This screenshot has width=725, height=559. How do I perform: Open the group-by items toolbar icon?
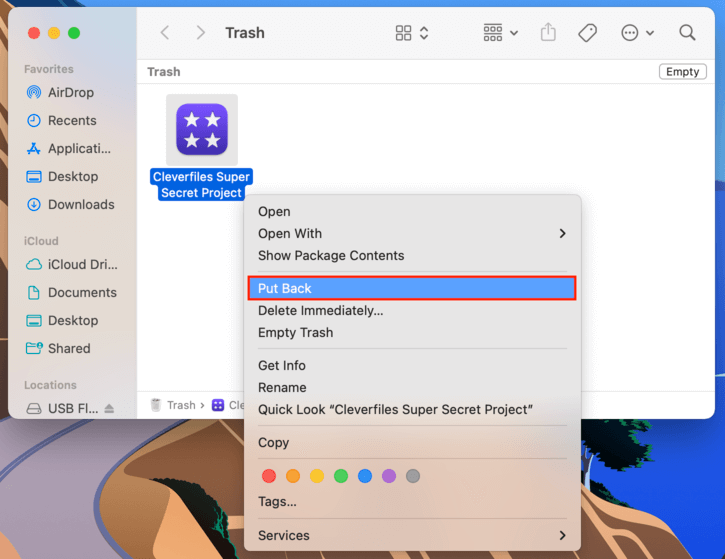492,33
